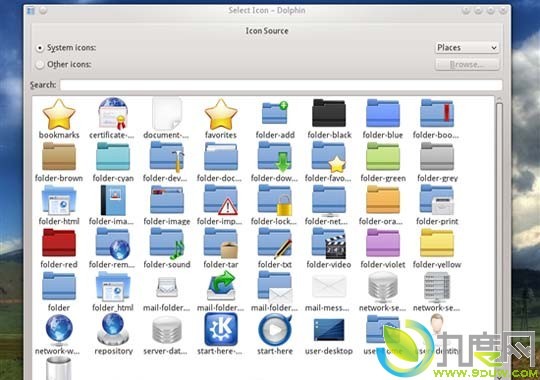
Task: Select the favorites star icon
Action: [x=221, y=115]
